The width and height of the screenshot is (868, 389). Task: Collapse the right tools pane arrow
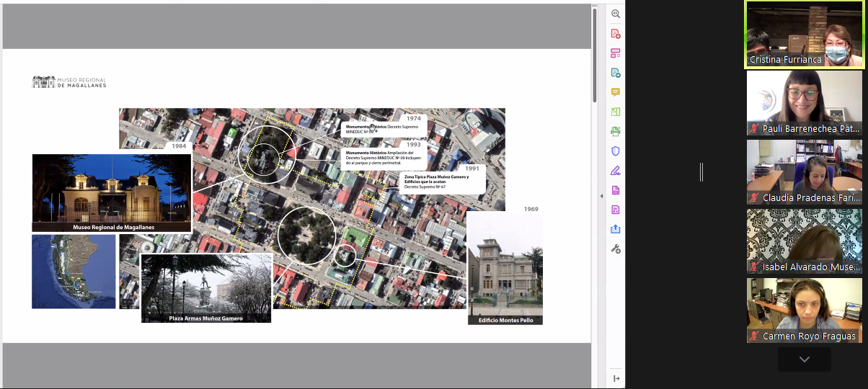(x=601, y=196)
